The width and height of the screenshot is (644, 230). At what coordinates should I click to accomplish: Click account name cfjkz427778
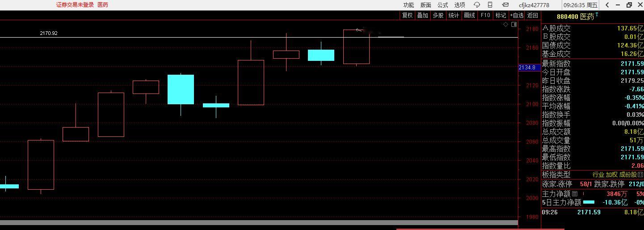coord(534,5)
